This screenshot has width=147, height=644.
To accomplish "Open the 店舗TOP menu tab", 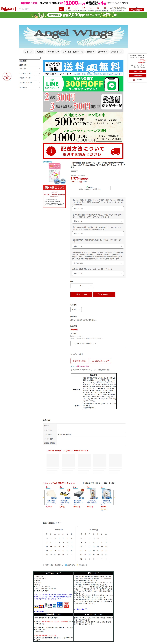I will click(28, 52).
